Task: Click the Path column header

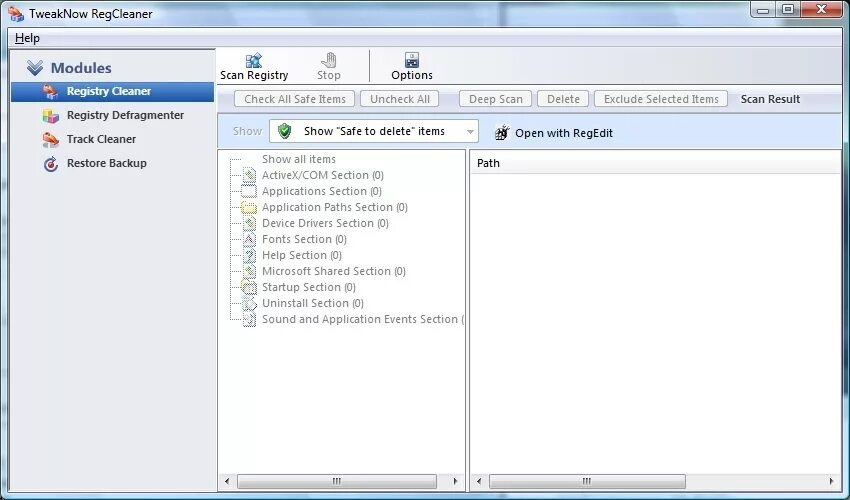Action: (655, 163)
